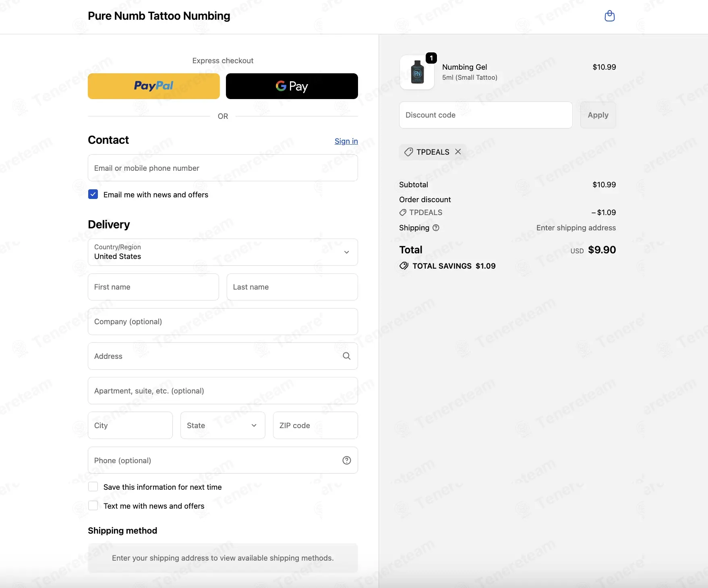The width and height of the screenshot is (708, 588).
Task: Select the ZIP code input field
Action: point(315,425)
